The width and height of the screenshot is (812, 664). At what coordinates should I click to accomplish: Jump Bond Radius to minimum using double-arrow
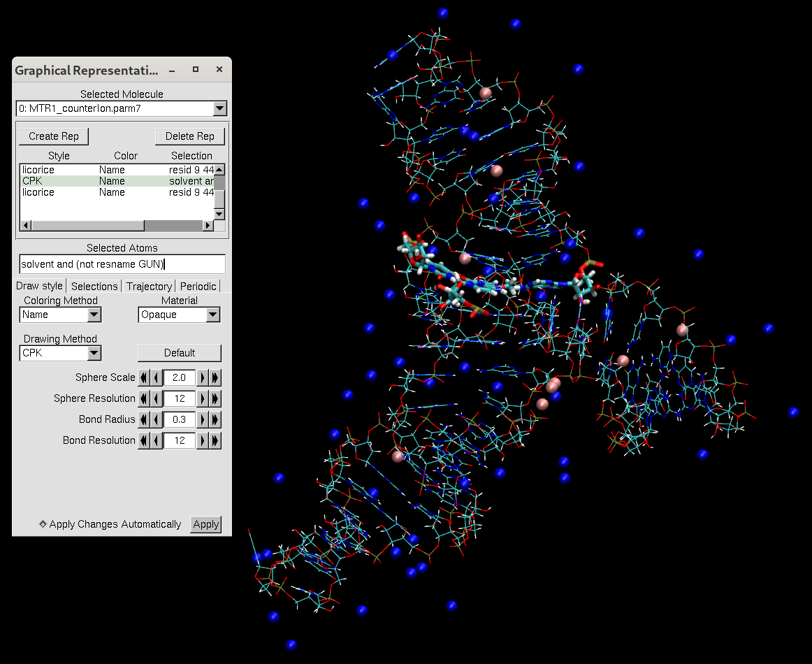[144, 419]
